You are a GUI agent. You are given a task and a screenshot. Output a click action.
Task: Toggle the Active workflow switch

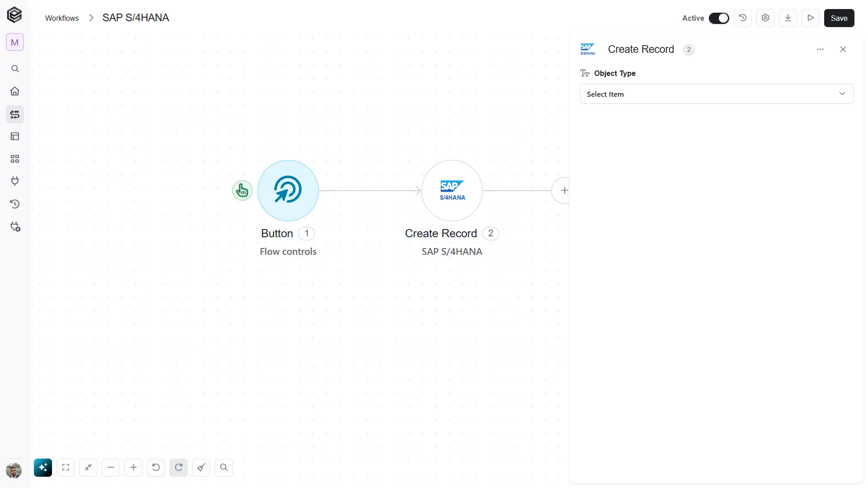point(719,18)
